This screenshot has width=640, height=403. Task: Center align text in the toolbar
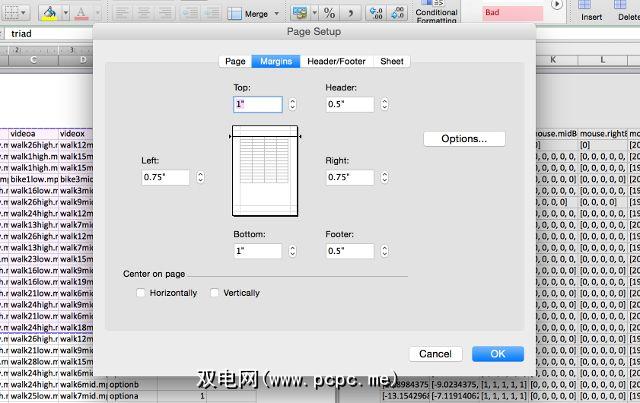144,13
